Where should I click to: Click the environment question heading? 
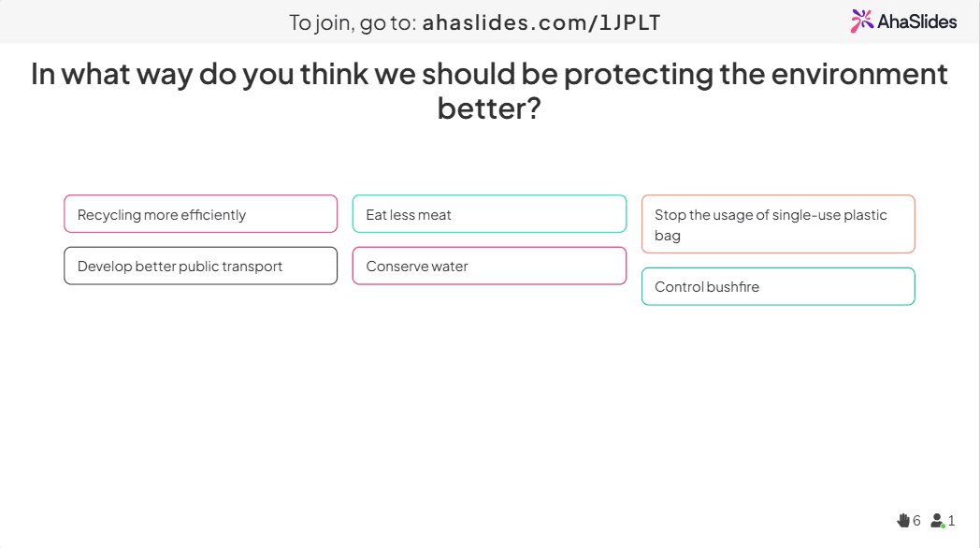coord(489,92)
